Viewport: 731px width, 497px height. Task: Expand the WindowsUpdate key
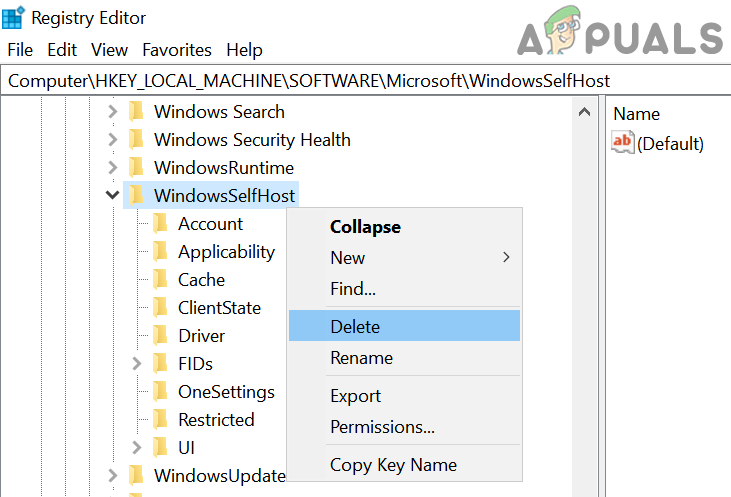[x=112, y=476]
